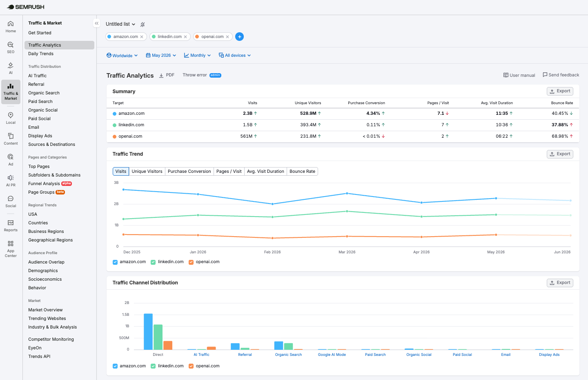Open the Content sidebar icon
Viewport: 588px width, 380px height.
(x=11, y=139)
